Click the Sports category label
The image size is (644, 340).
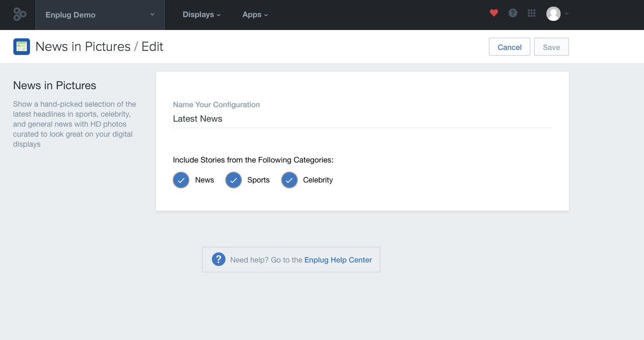point(258,180)
